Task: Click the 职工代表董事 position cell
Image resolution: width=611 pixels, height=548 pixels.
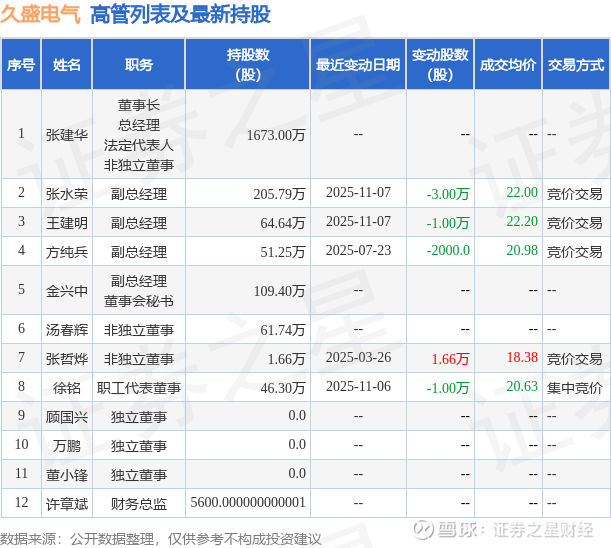Action: [x=138, y=388]
